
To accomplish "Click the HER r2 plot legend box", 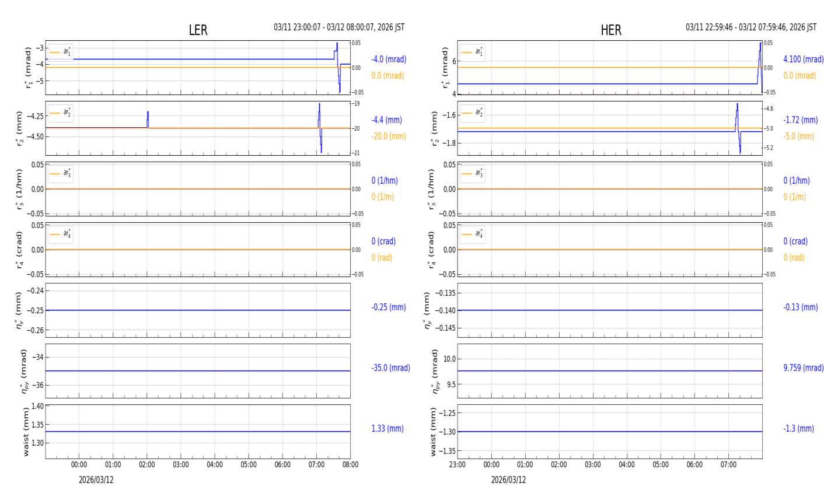I will pos(473,113).
